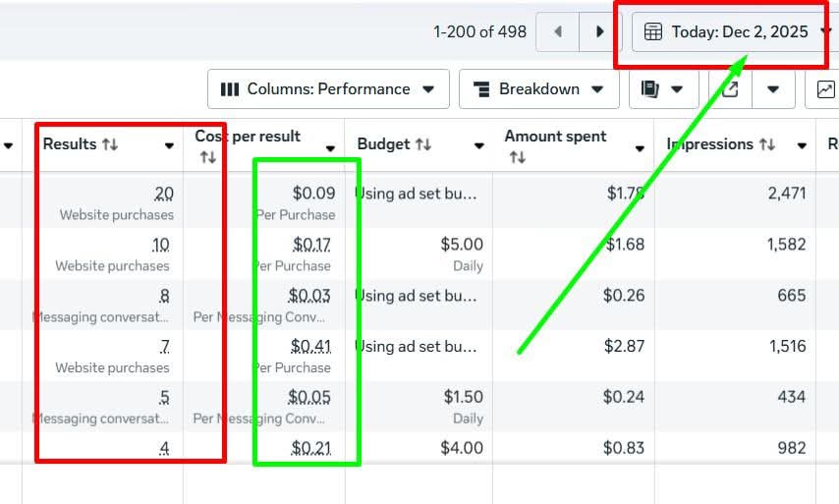
Task: Click the $0.09 cost per purchase value
Action: 313,194
